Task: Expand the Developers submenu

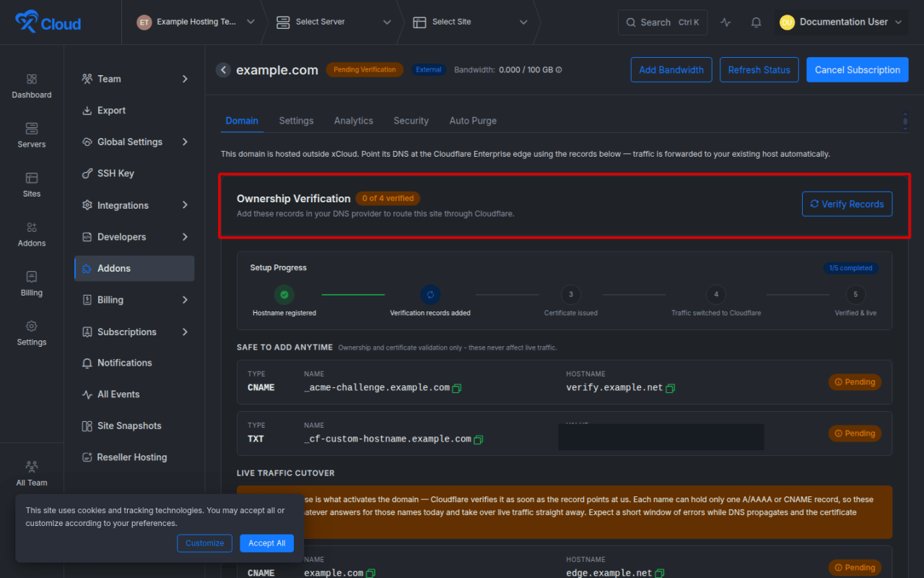Action: pyautogui.click(x=185, y=237)
